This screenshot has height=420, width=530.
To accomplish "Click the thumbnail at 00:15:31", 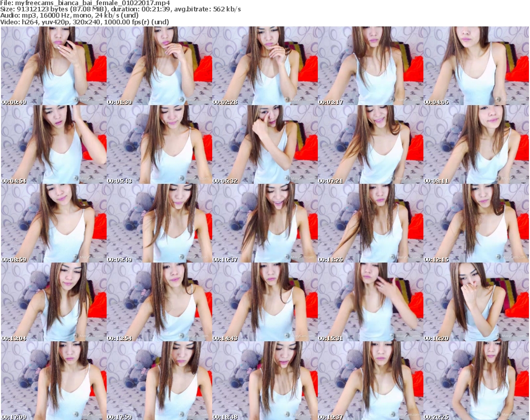I will tap(371, 302).
